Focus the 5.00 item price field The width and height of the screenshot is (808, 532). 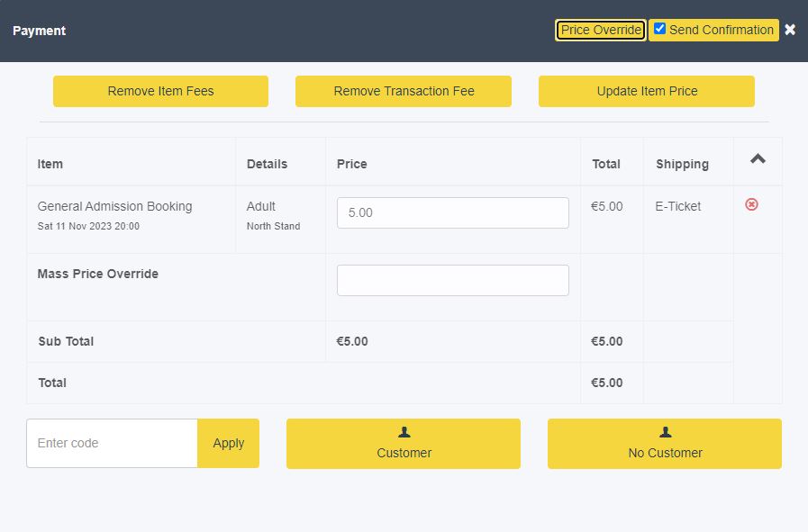click(x=453, y=212)
